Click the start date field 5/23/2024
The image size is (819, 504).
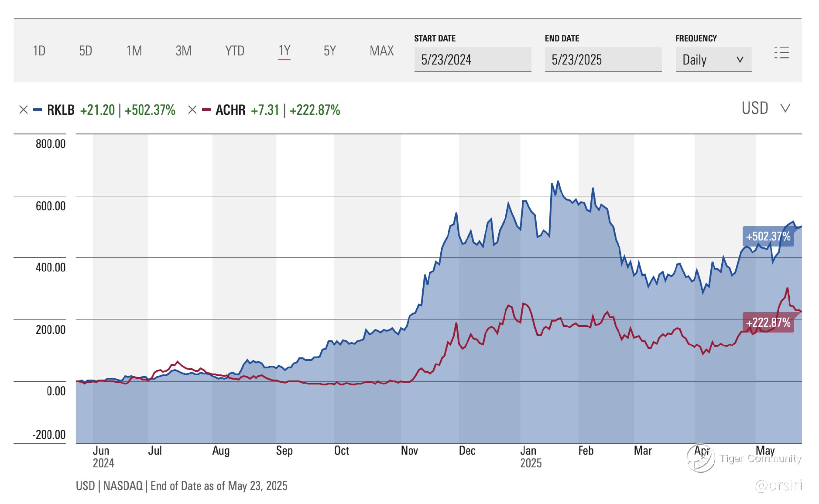(x=472, y=60)
